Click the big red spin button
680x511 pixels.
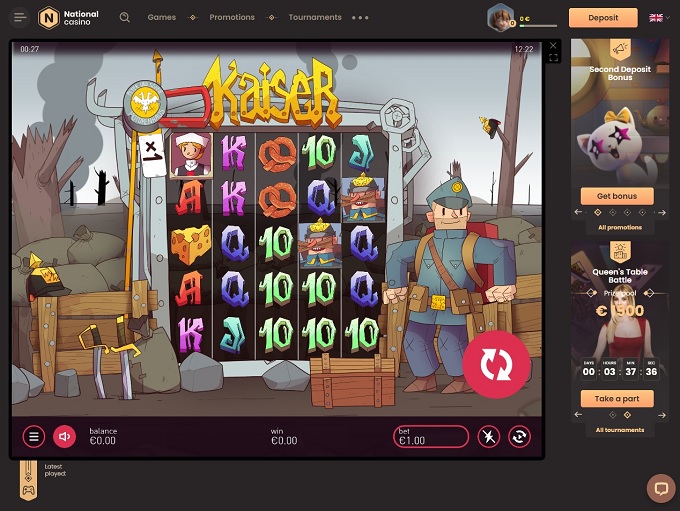[496, 366]
